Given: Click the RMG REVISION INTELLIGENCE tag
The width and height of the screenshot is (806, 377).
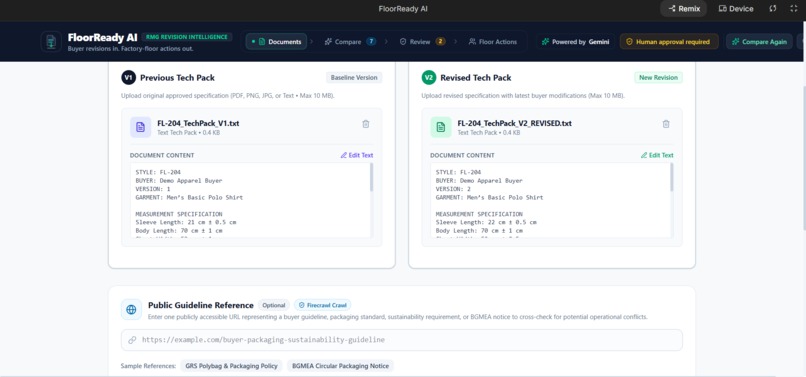Looking at the screenshot, I should (x=187, y=37).
